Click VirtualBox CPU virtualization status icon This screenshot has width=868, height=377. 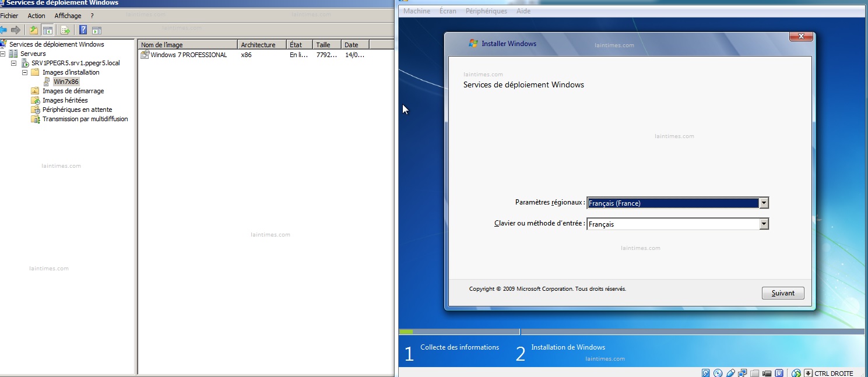coord(779,373)
